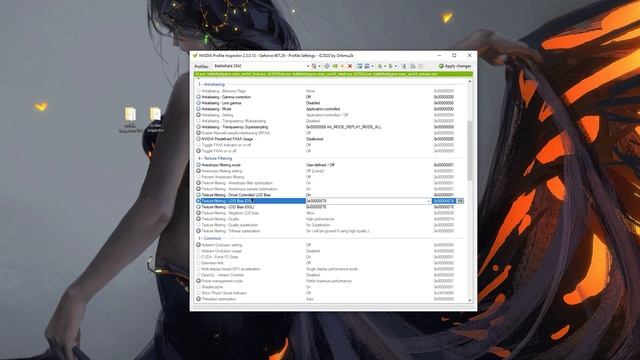Open the LOD Bias (DX) value dropdown arrow
The image size is (640, 360).
pos(429,201)
